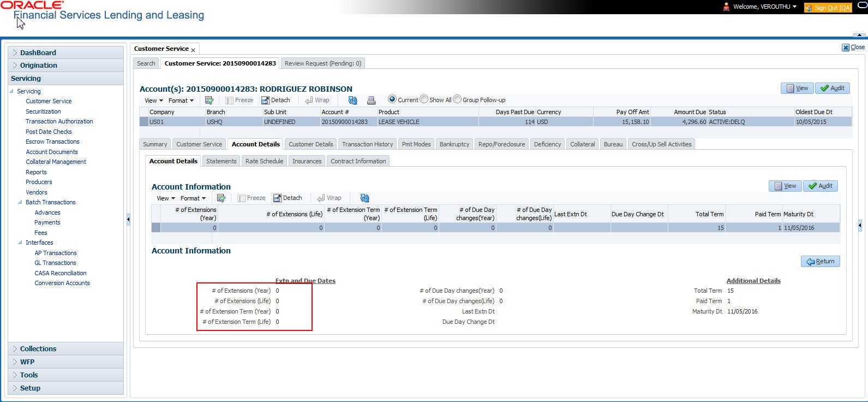The image size is (868, 402).
Task: Click Wrap in the Account Information toolbar
Action: (329, 198)
